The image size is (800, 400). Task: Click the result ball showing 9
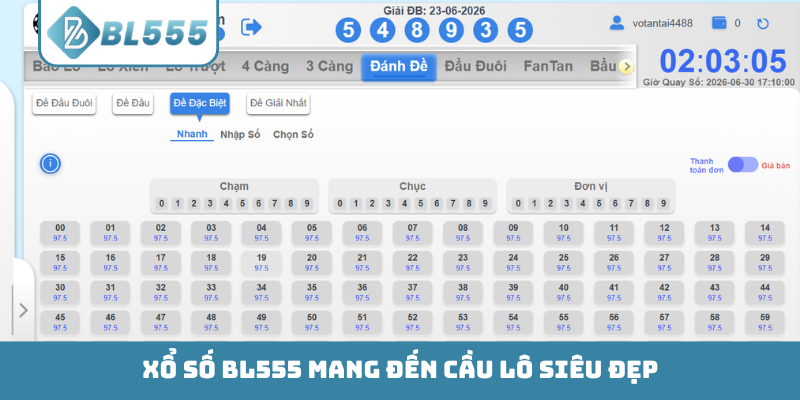coord(451,31)
